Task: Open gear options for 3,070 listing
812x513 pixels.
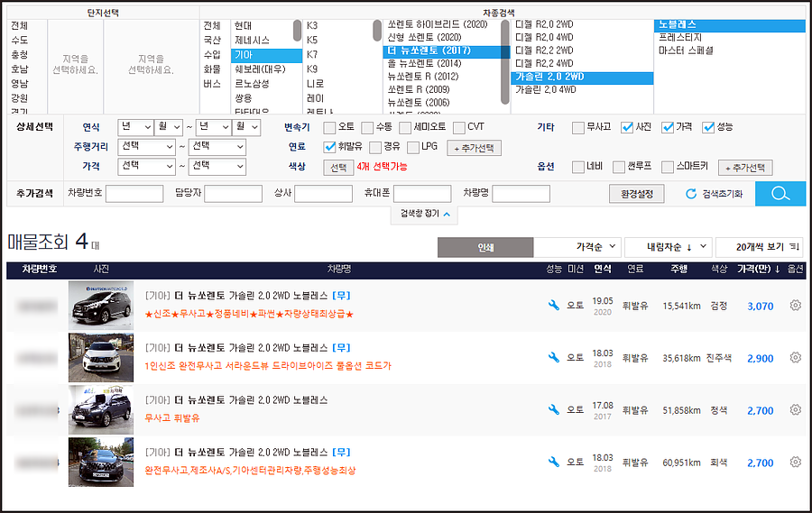Action: click(x=796, y=306)
